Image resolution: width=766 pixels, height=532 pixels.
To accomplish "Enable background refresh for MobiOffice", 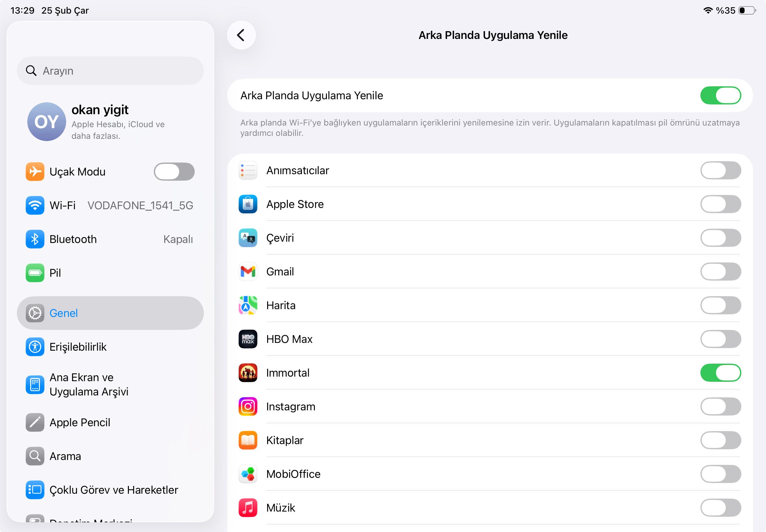I will (x=721, y=474).
